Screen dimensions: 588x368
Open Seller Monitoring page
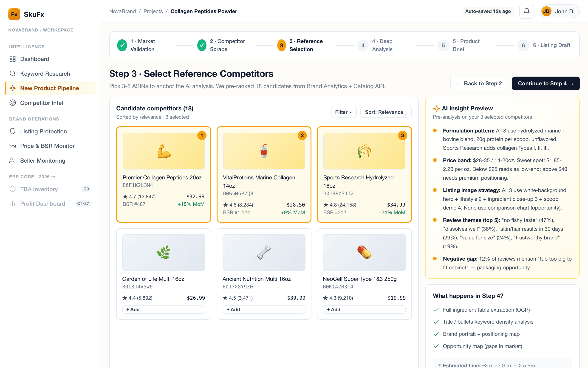tap(50, 160)
